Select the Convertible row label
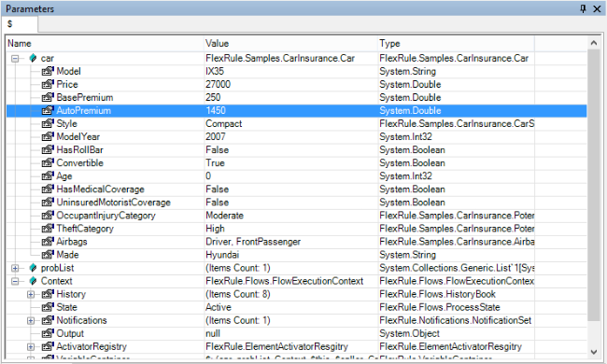Screen dimensions: 607x364 80,163
